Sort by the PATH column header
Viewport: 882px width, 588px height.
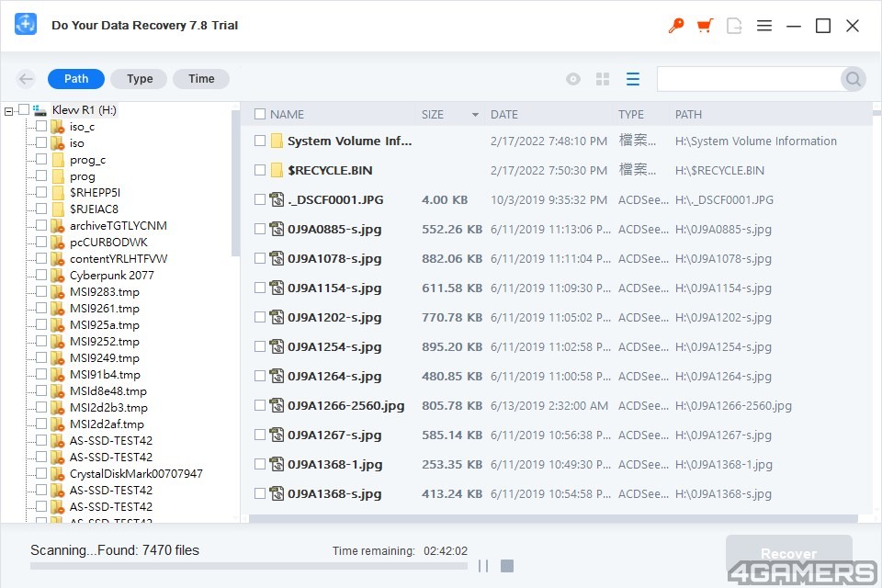pyautogui.click(x=688, y=115)
